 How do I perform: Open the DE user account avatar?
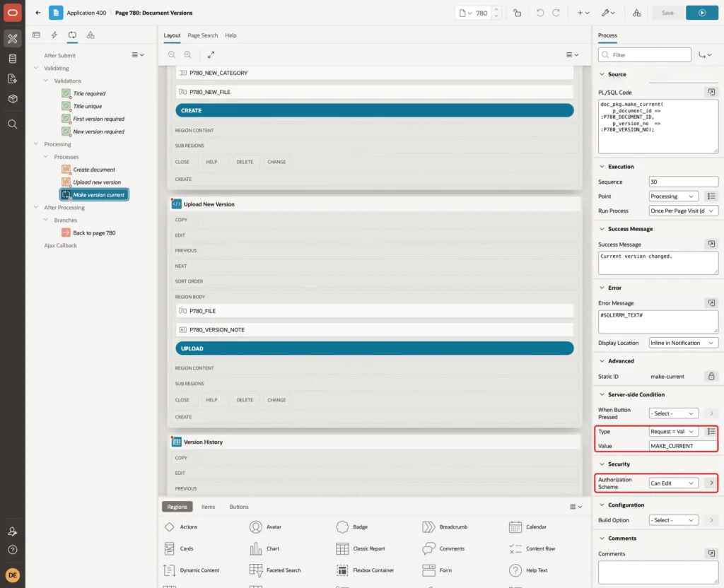13,575
